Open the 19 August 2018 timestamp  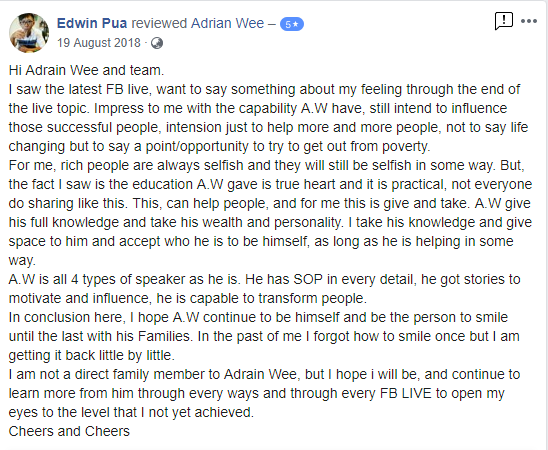[x=99, y=43]
